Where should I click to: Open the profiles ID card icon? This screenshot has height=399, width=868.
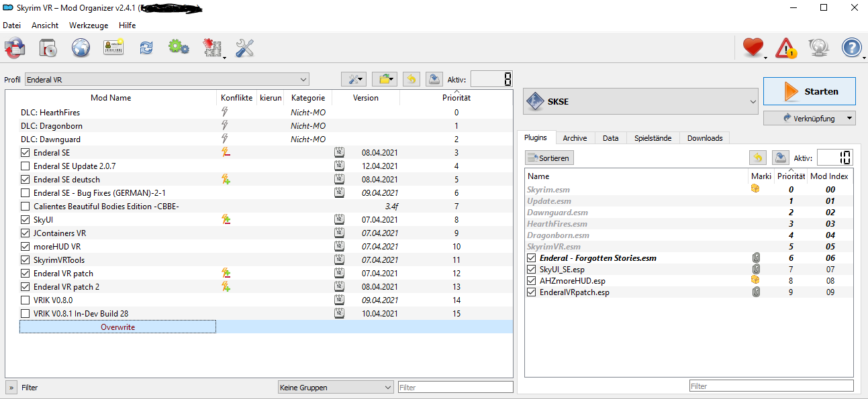pyautogui.click(x=113, y=48)
